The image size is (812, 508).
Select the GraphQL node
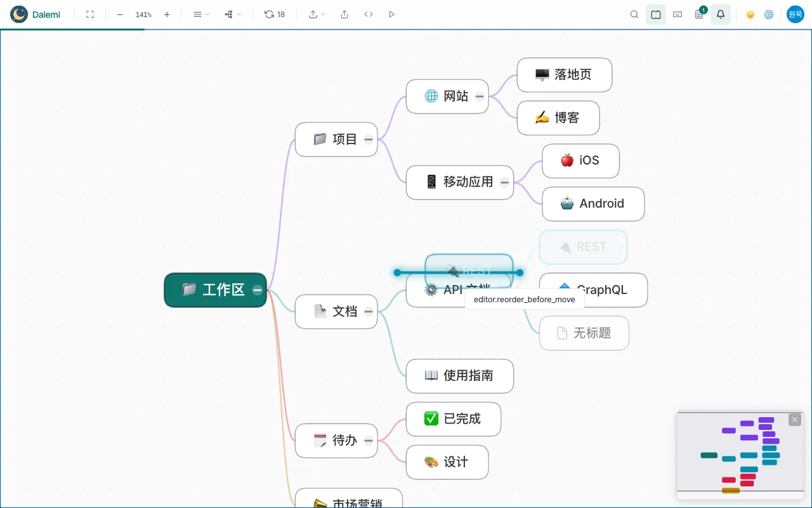[x=593, y=290]
